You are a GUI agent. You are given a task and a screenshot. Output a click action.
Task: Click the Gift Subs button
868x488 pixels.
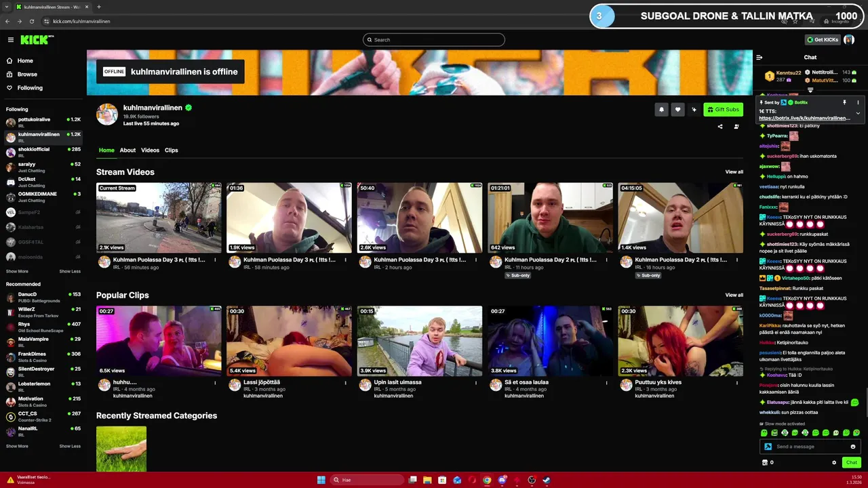coord(723,109)
